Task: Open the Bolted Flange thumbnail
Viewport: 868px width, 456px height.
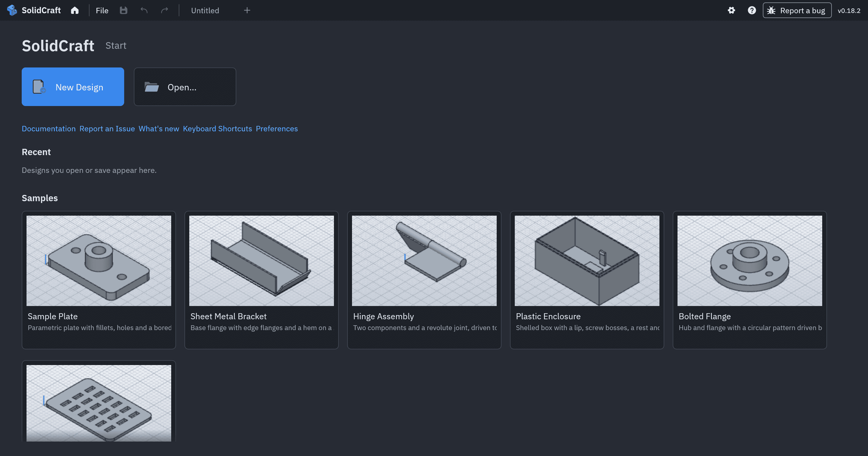Action: click(x=750, y=261)
